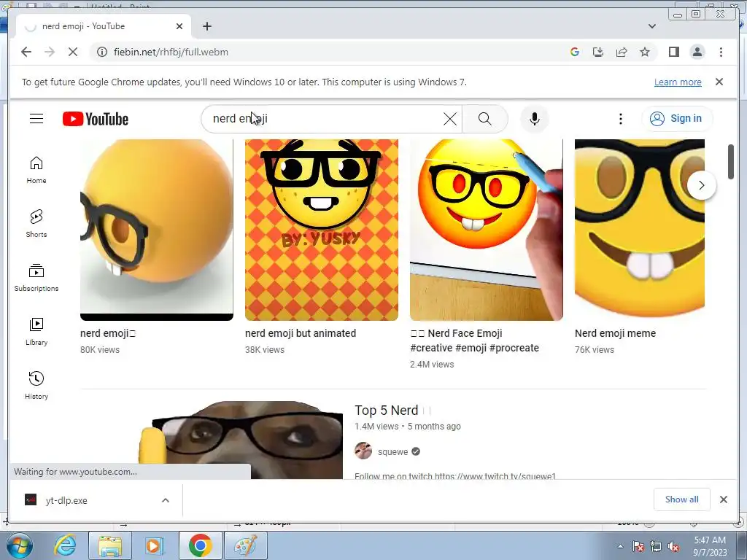Screen dimensions: 747x560
Task: Open the drawing nerd emoji short thumbnail
Action: pos(487,230)
